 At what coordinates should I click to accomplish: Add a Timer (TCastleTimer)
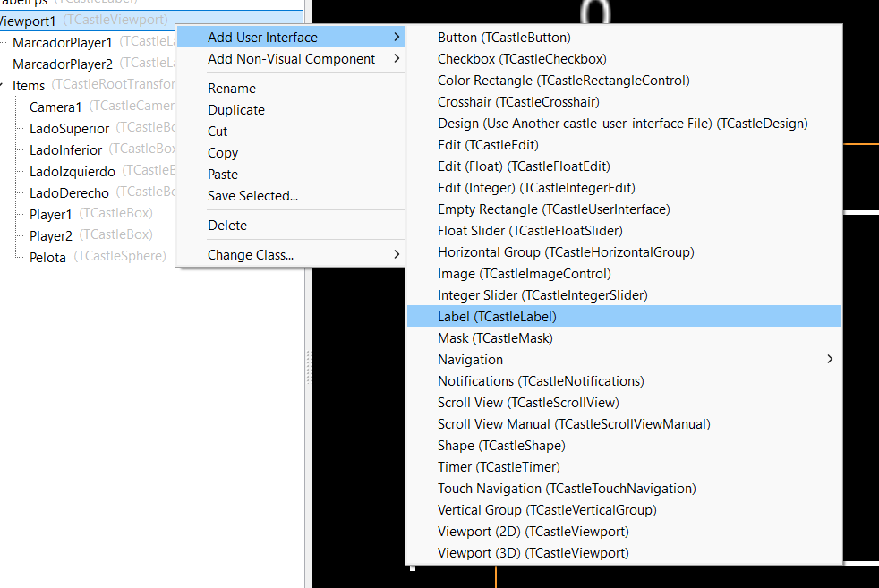click(624, 467)
